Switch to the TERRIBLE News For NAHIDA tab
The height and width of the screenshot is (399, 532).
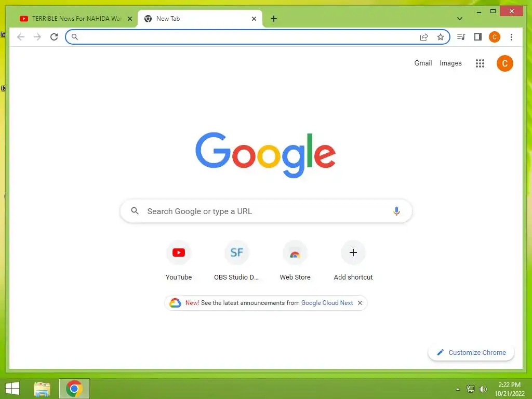coord(75,19)
